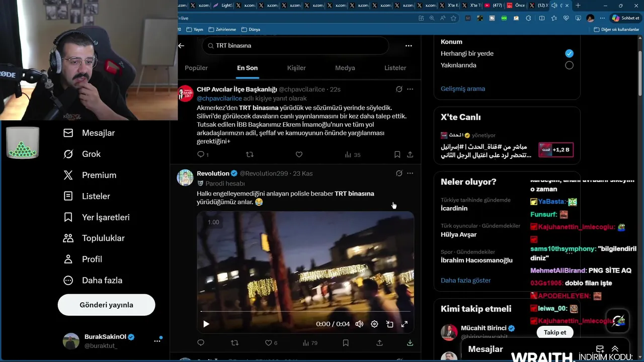This screenshot has height=362, width=644.
Task: Open the Premium sidebar item
Action: (x=90, y=175)
